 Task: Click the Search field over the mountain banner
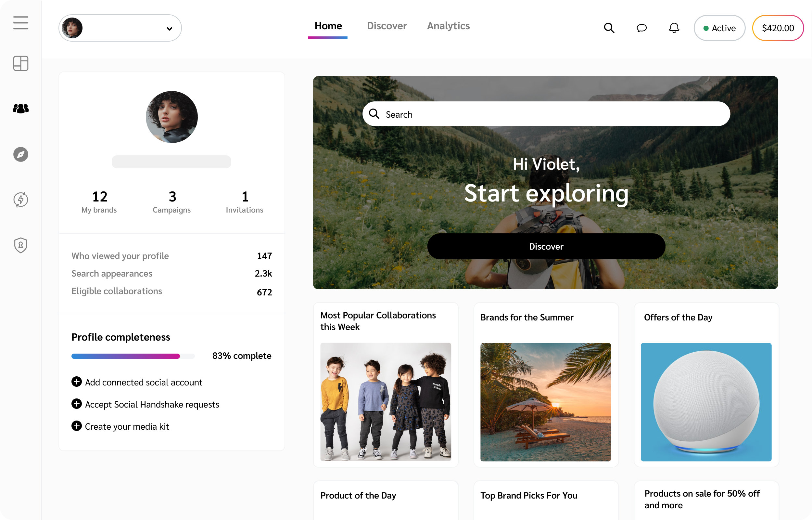pyautogui.click(x=545, y=114)
